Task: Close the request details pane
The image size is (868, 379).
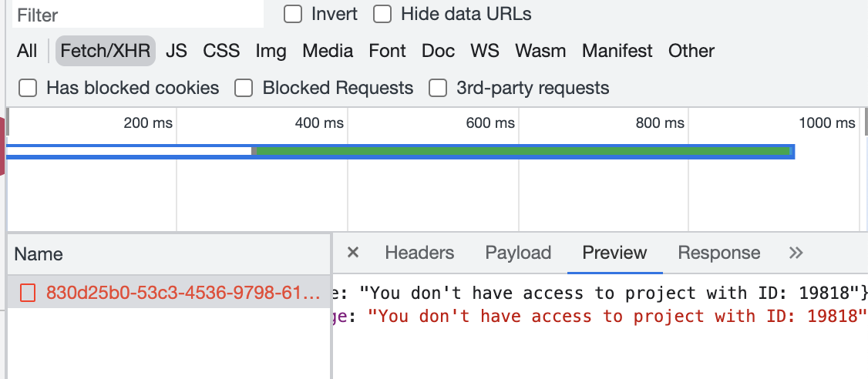Action: (352, 253)
